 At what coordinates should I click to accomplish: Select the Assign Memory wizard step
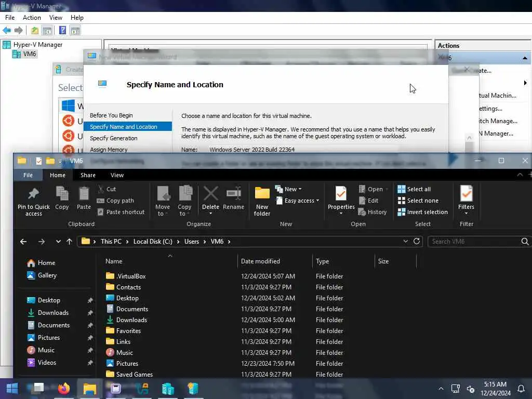click(x=109, y=150)
